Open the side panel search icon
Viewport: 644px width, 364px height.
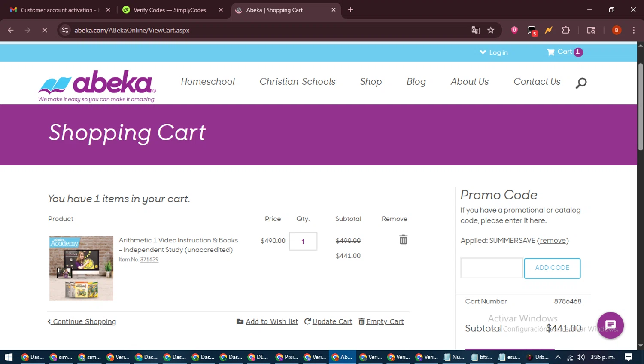(591, 30)
